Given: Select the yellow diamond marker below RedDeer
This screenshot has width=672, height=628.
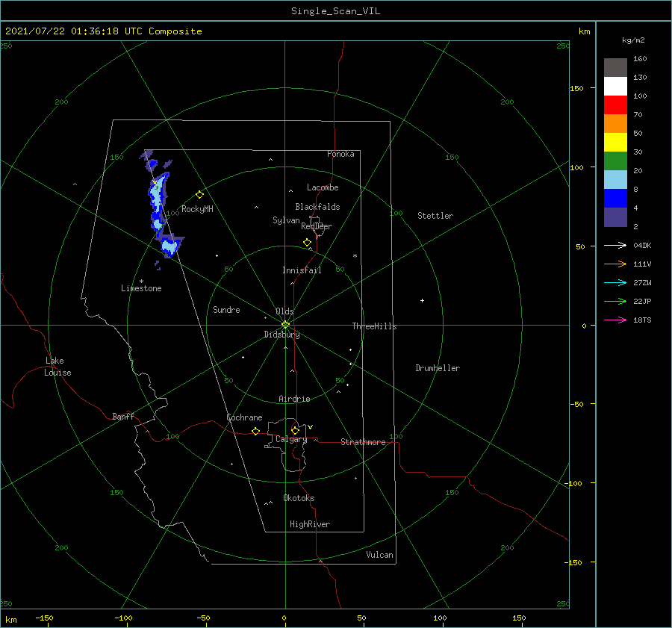Looking at the screenshot, I should [307, 243].
